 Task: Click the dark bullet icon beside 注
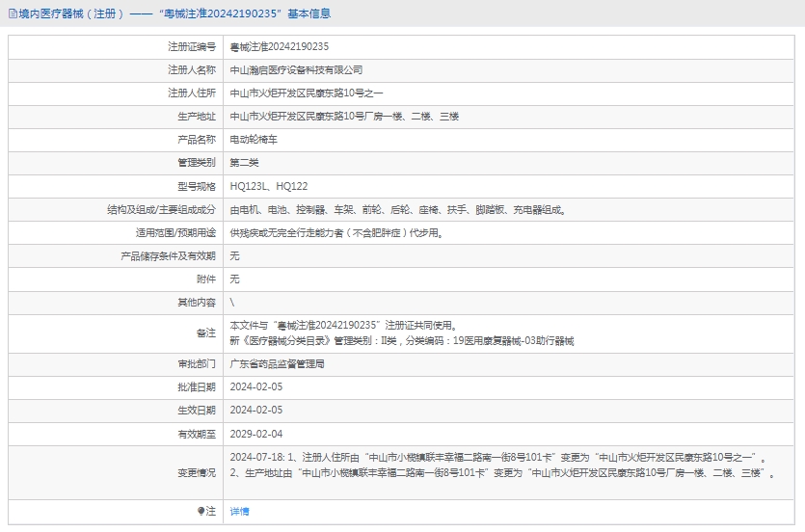pyautogui.click(x=201, y=511)
